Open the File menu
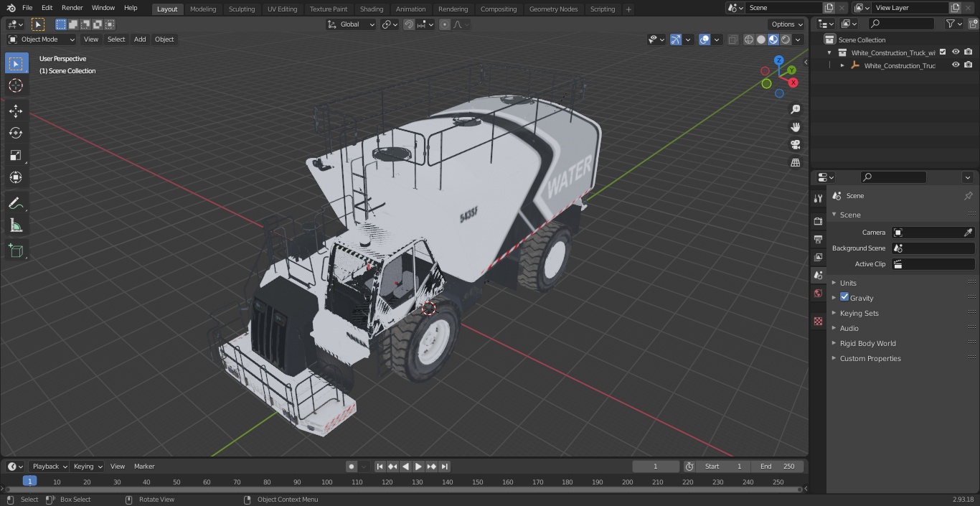This screenshot has height=506, width=980. pos(27,8)
